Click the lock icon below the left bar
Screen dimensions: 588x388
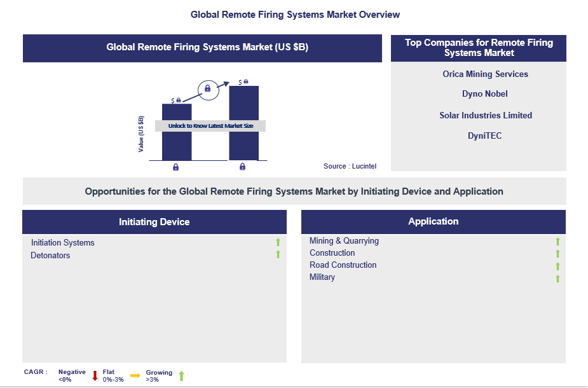[x=175, y=167]
